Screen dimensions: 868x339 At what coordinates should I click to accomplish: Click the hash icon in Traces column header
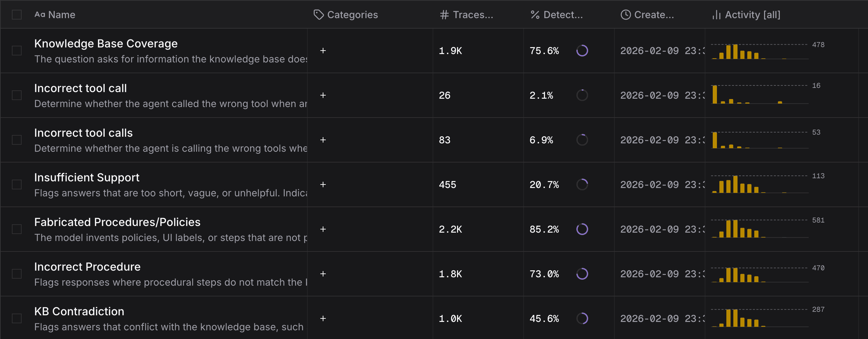[x=444, y=15]
